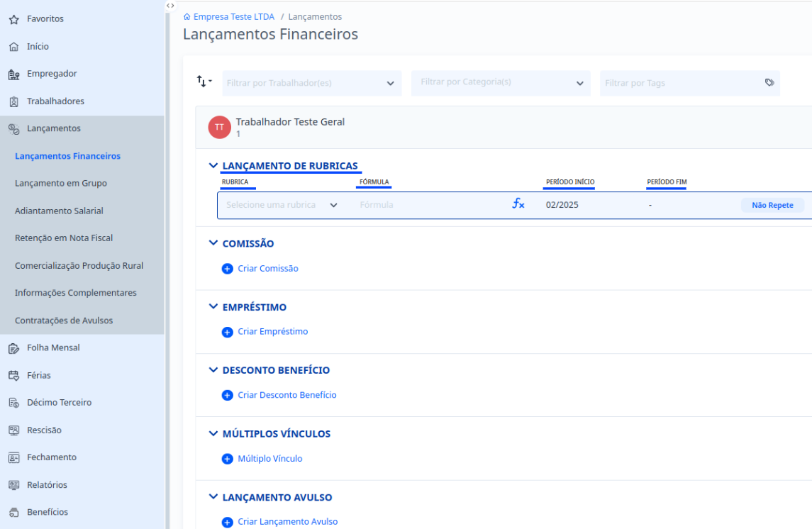812x529 pixels.
Task: Click the plus icon beside Criar Comissão
Action: 228,269
